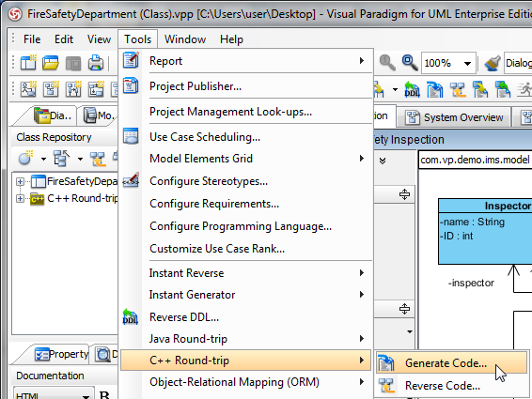Click the zoom out magnifier icon
The width and height of the screenshot is (532, 399).
click(387, 63)
